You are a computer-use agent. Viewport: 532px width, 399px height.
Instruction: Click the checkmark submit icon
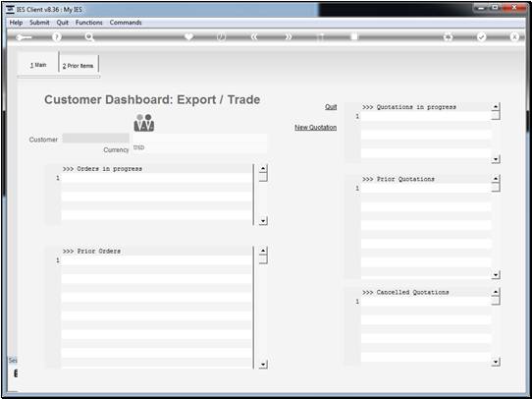481,37
